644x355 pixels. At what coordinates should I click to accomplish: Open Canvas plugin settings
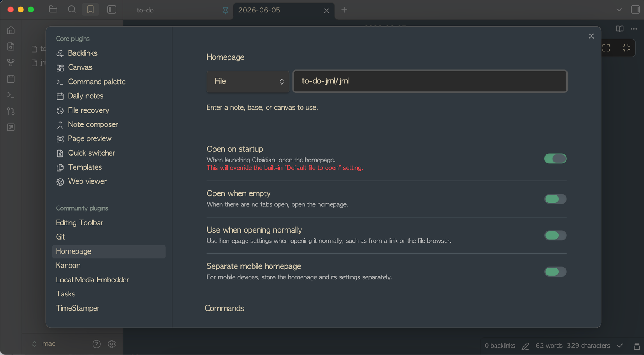click(109, 67)
